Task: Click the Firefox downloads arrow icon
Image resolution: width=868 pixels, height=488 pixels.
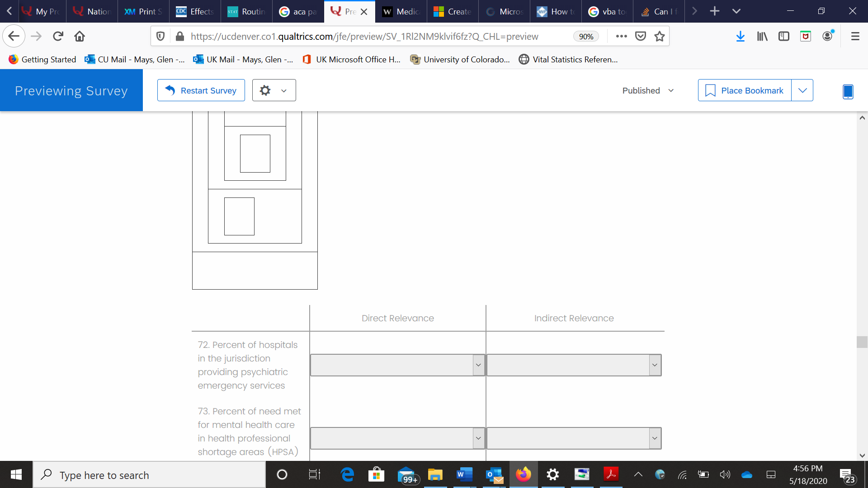Action: [740, 36]
